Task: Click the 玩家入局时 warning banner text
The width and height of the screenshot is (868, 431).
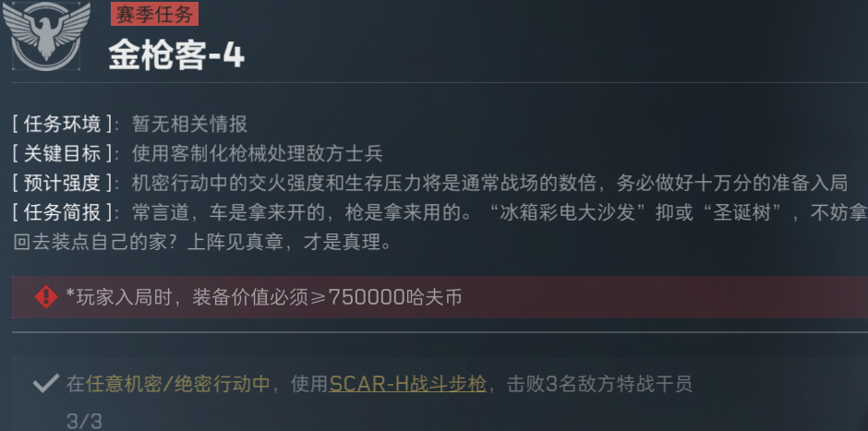Action: [263, 298]
